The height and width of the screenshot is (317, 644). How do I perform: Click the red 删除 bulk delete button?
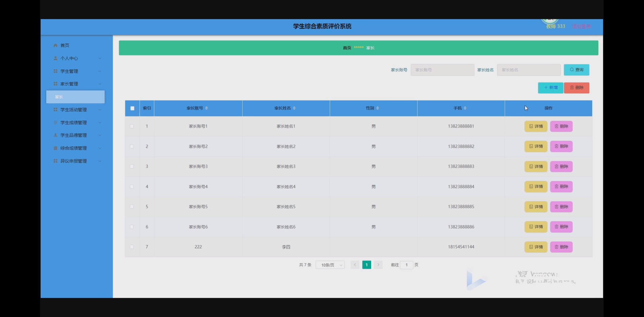pyautogui.click(x=576, y=88)
